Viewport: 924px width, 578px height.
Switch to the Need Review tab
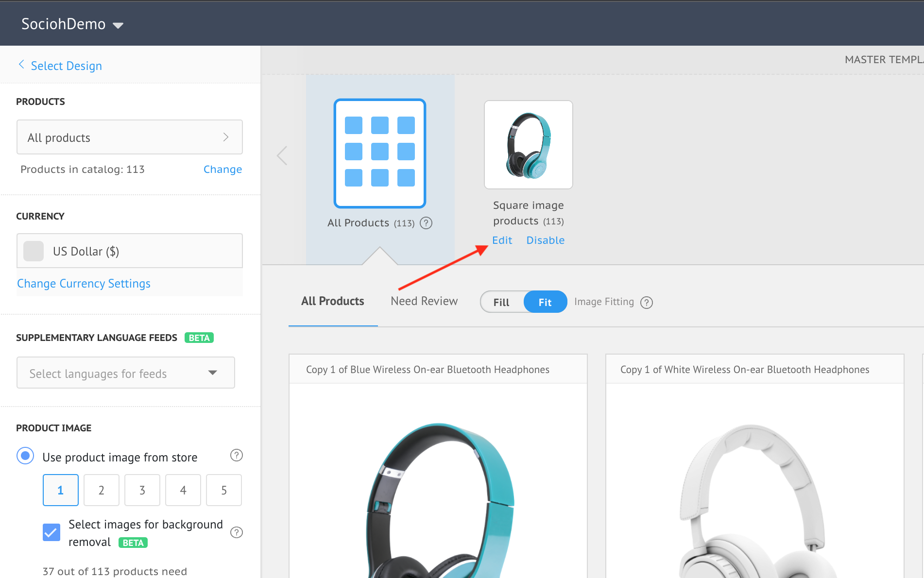click(x=424, y=301)
